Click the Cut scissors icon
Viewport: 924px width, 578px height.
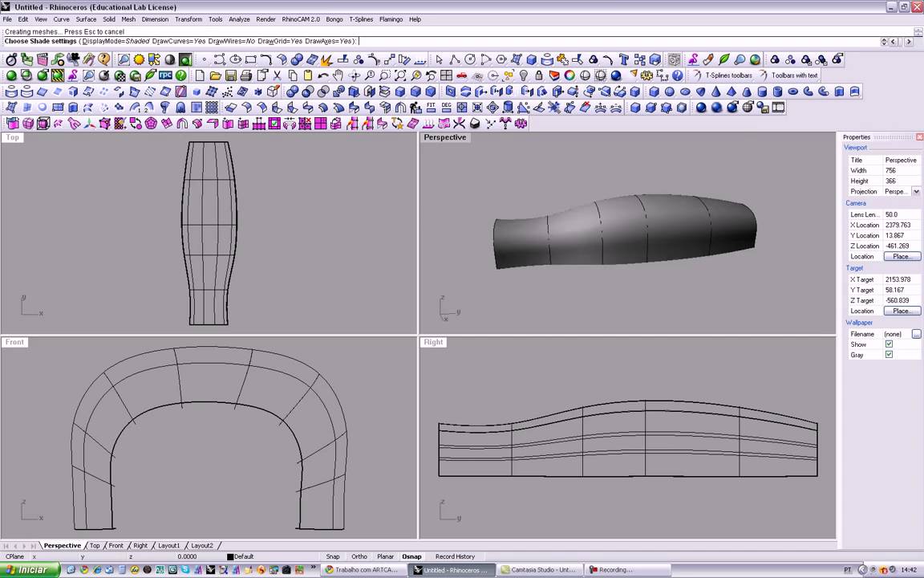coord(277,75)
